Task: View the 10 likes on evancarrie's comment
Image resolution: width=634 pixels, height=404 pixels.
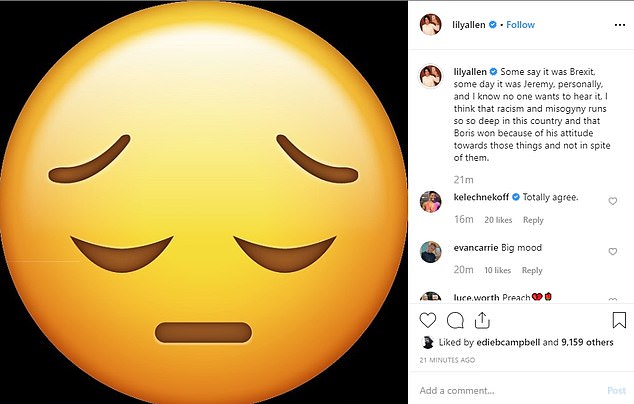Action: (497, 270)
